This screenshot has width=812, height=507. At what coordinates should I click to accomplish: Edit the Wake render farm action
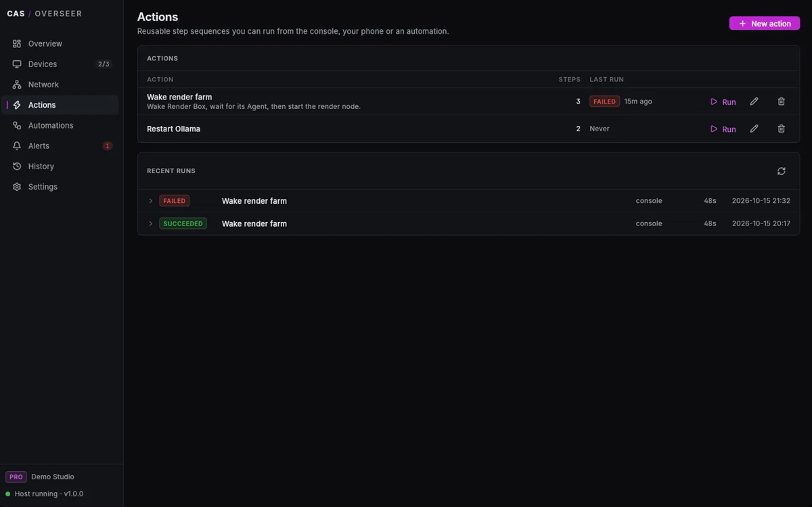pyautogui.click(x=754, y=102)
